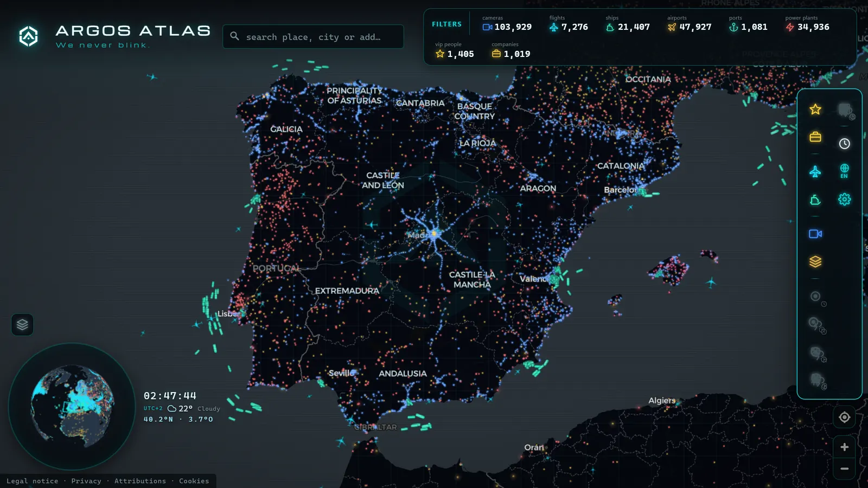Click the FILTERS label
The image size is (868, 488).
(446, 24)
